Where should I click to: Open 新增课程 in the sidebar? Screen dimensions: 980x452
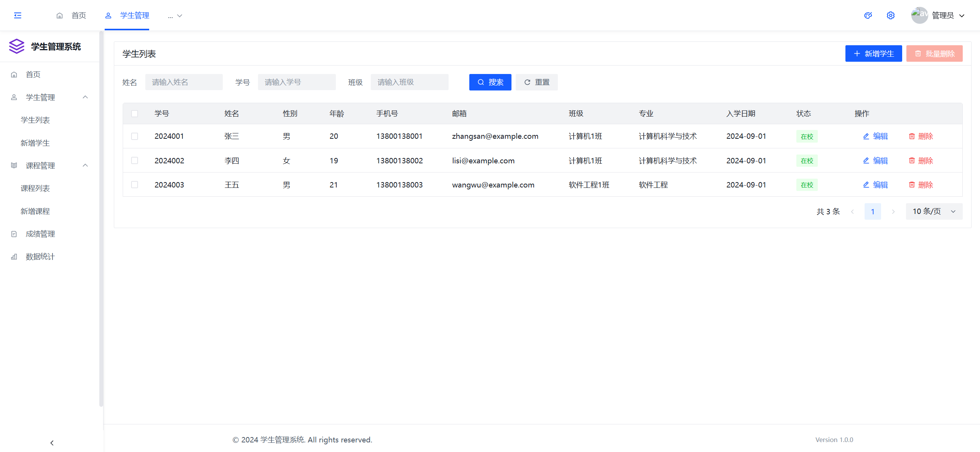tap(35, 211)
